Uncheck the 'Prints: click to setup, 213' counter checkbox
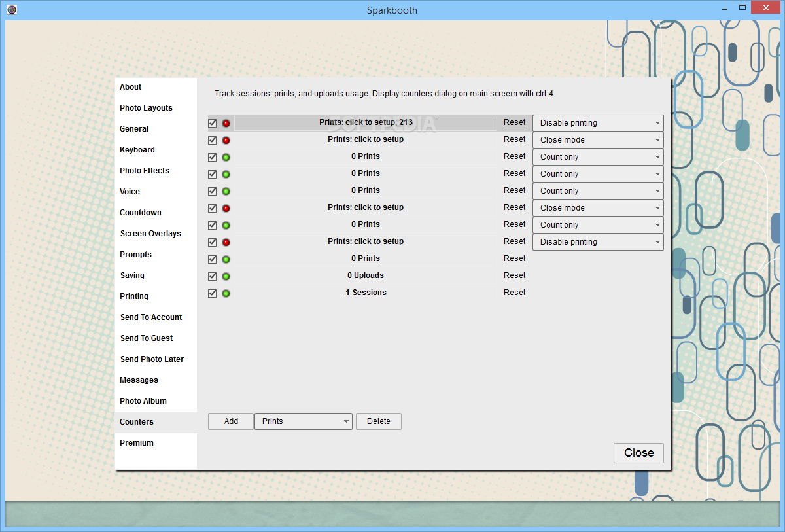The width and height of the screenshot is (785, 532). coord(212,123)
